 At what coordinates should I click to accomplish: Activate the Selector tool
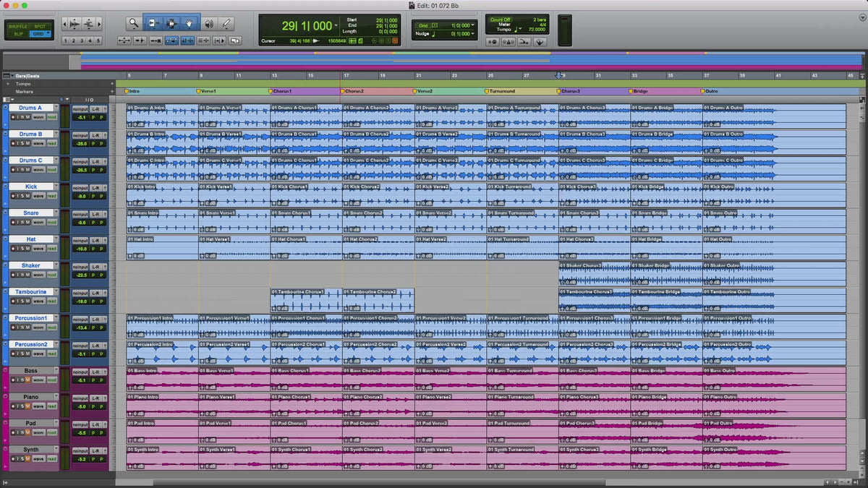171,24
